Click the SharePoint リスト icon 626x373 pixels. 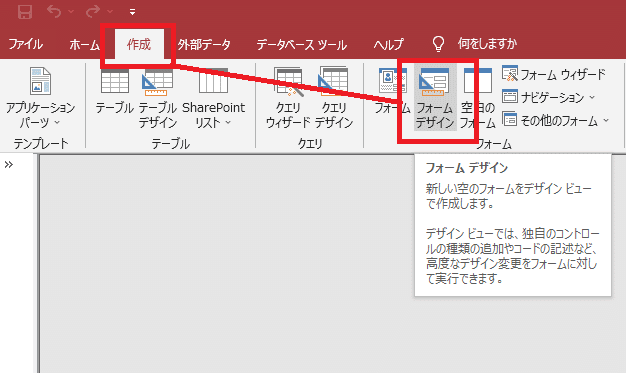[x=214, y=81]
